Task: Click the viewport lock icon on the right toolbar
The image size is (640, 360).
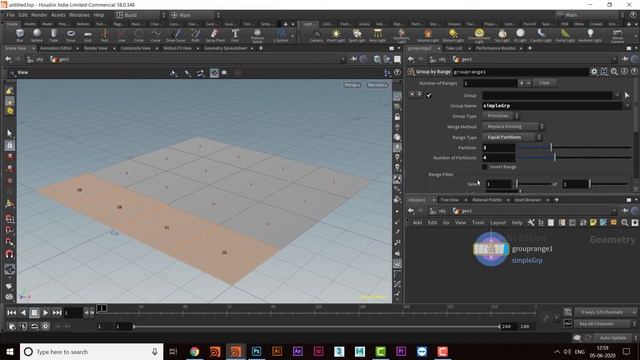Action: [x=397, y=117]
